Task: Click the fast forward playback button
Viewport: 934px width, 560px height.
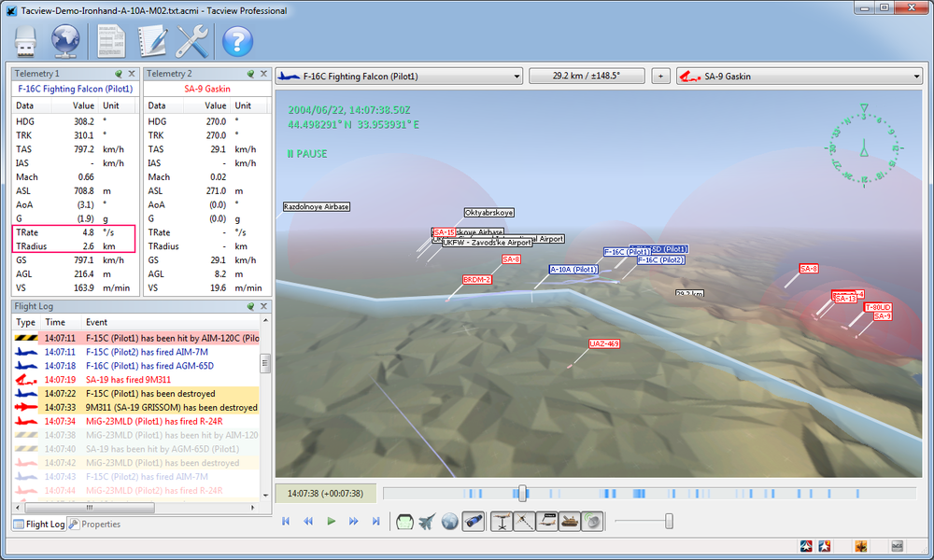Action: (x=353, y=522)
